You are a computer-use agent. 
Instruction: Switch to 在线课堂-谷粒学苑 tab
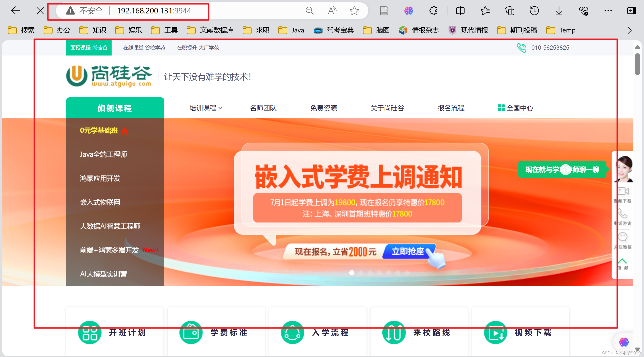[144, 47]
